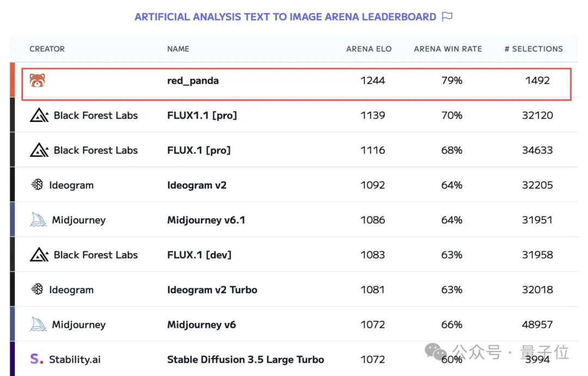Click the red panda creator icon
The width and height of the screenshot is (588, 376).
[37, 80]
